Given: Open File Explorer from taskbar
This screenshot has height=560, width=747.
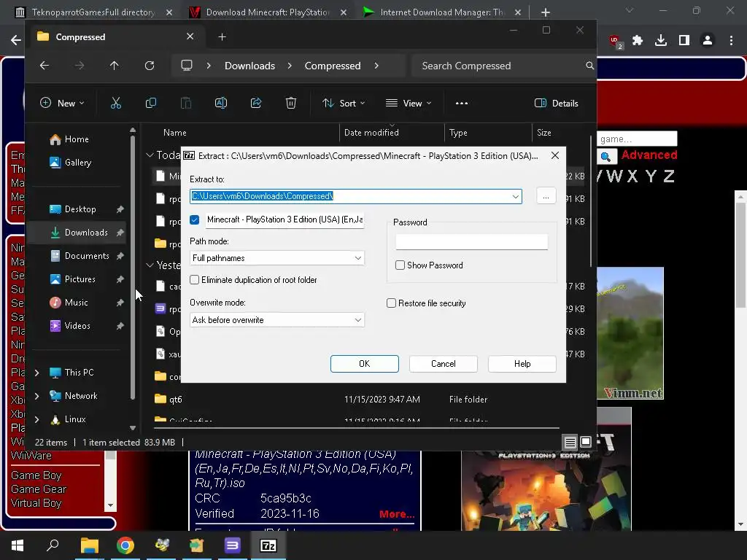Looking at the screenshot, I should coord(89,545).
